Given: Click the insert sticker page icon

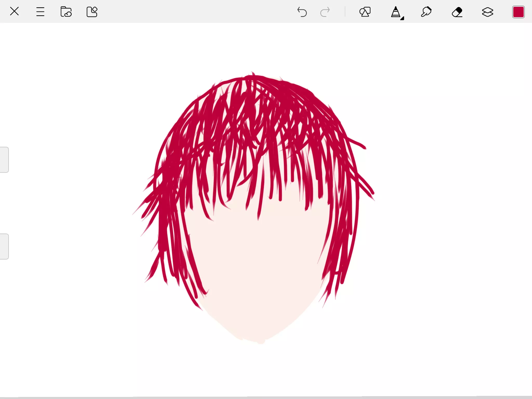Looking at the screenshot, I should click(92, 12).
